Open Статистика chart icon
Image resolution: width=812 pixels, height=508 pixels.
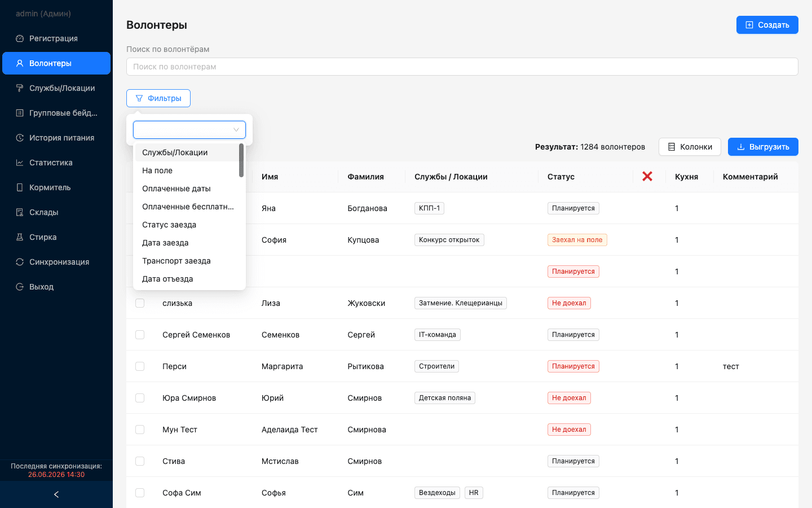20,163
